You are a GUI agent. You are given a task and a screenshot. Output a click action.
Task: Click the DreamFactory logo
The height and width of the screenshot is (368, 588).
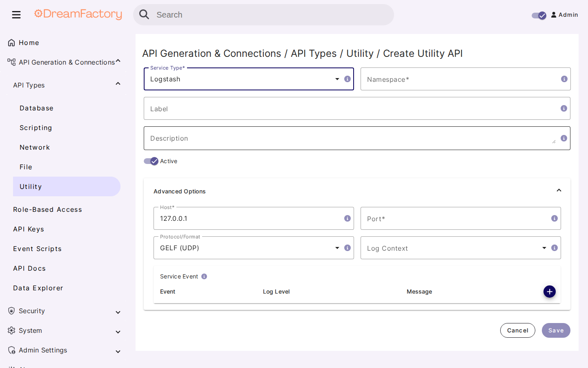click(78, 14)
